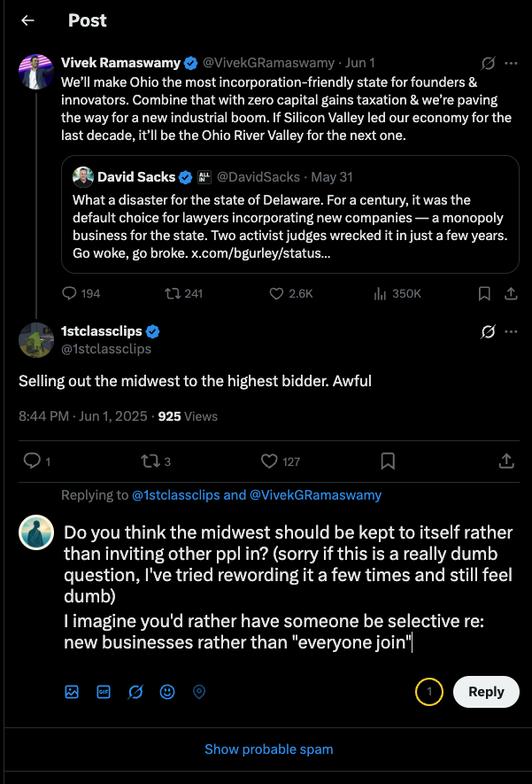Open more options on Vivek Ramaswamy's post
The image size is (532, 784).
tap(511, 63)
